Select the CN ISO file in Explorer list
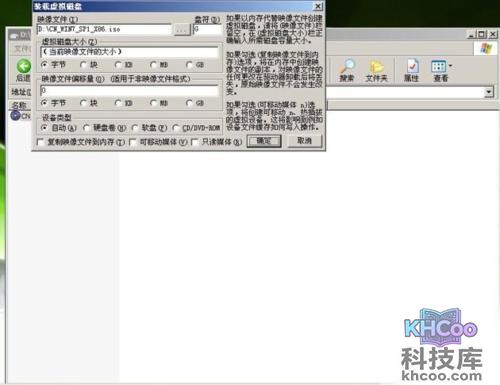 pos(21,116)
